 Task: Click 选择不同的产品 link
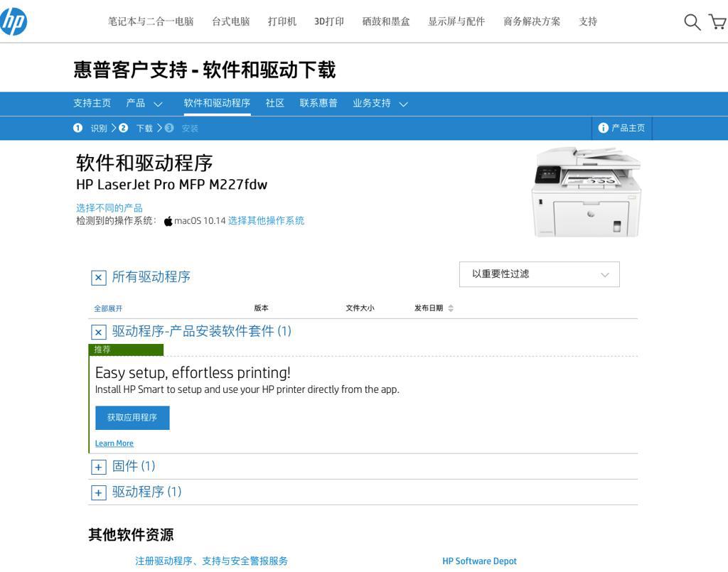click(109, 207)
